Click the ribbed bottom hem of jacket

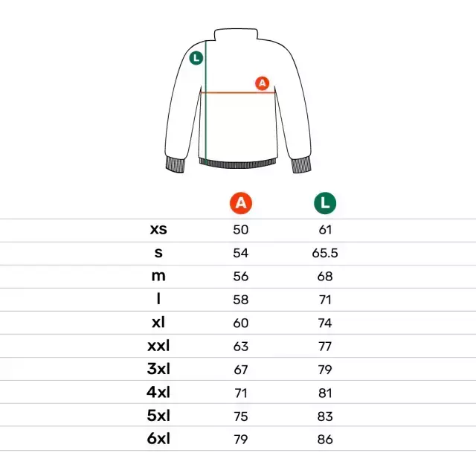238,163
